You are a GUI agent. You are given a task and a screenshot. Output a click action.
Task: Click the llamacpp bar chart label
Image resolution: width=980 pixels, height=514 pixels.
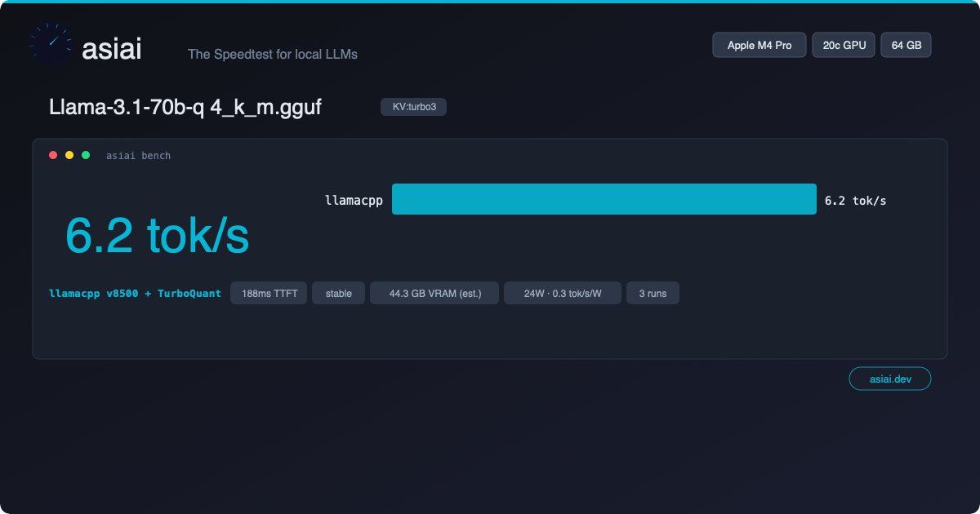pos(354,200)
